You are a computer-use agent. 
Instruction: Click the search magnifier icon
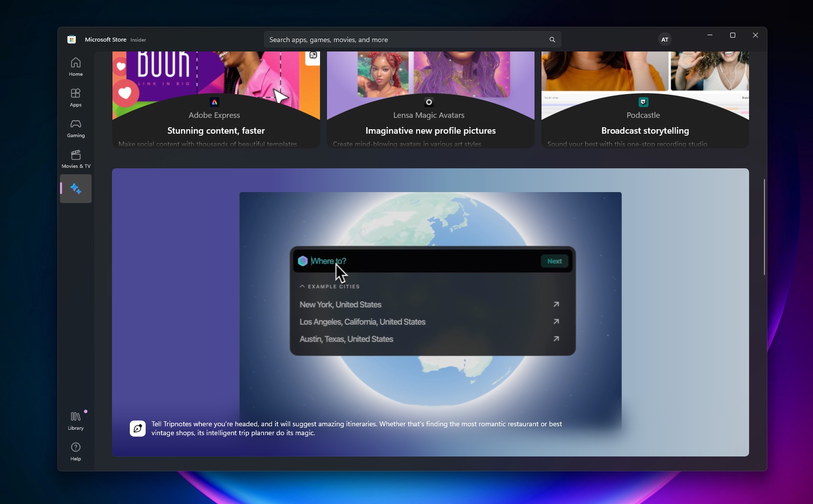click(552, 40)
